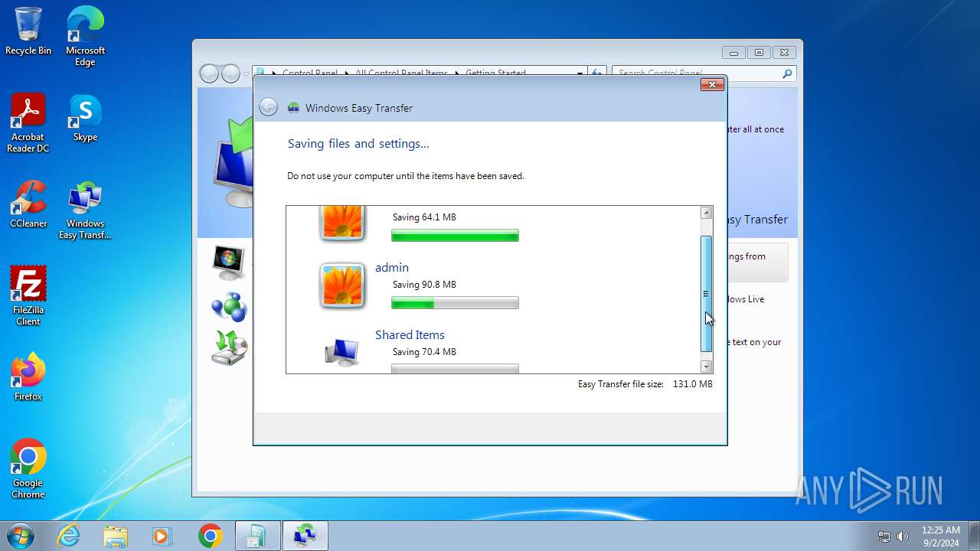The width and height of the screenshot is (980, 551).
Task: Open Chrome from the taskbar
Action: 210,536
